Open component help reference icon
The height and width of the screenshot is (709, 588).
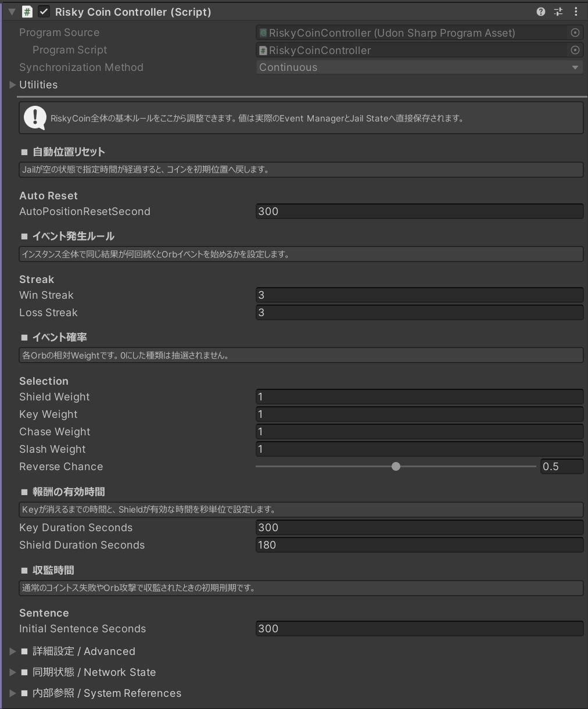(x=541, y=12)
